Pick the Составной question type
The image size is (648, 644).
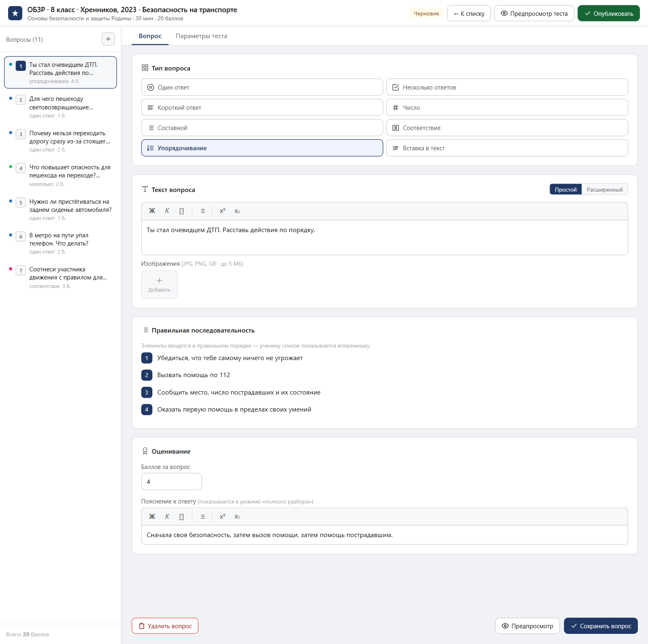click(x=262, y=128)
